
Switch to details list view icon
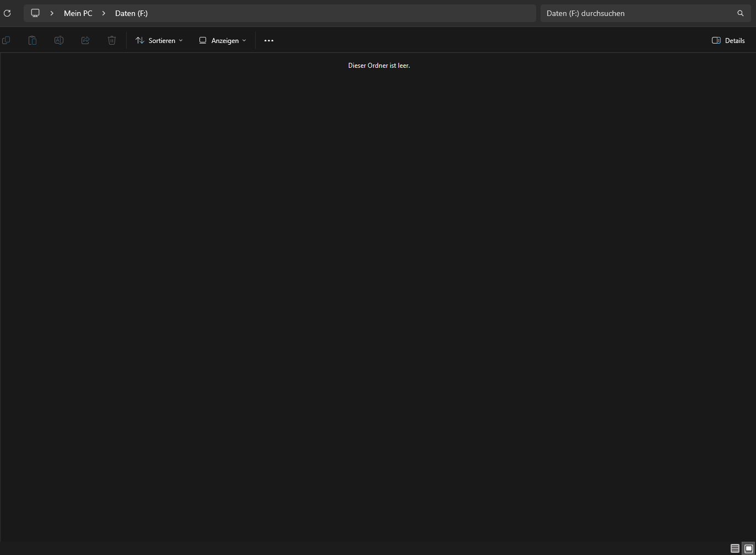click(735, 548)
